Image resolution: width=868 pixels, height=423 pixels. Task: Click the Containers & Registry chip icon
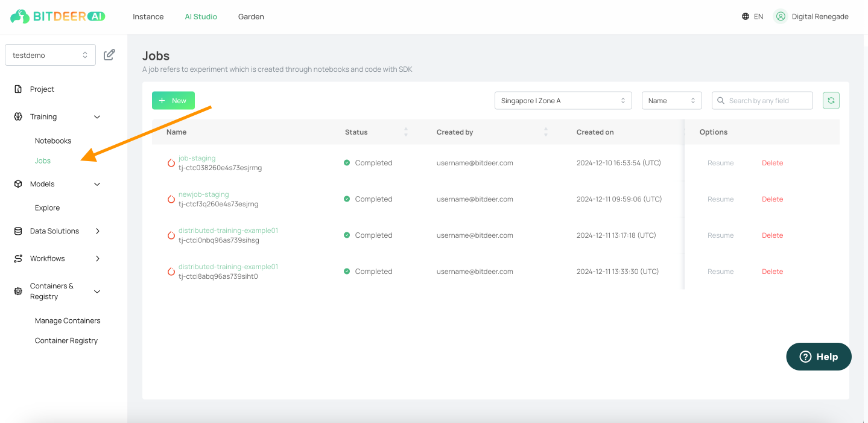[x=18, y=291]
